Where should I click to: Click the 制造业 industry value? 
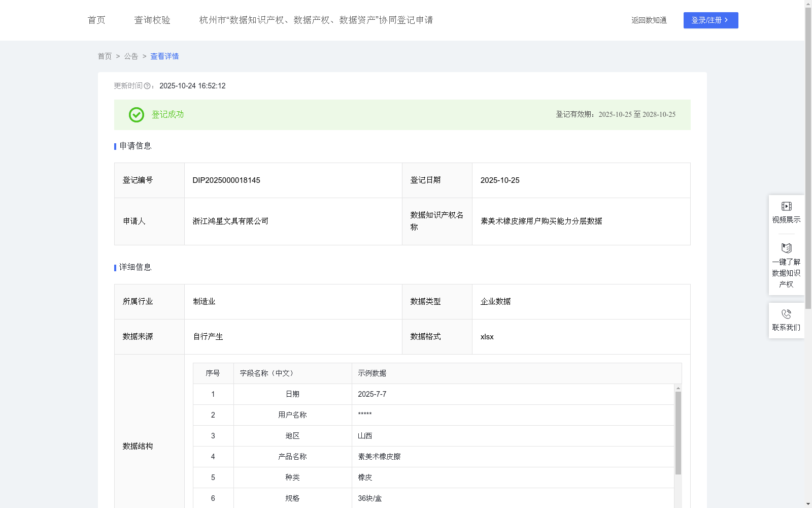pyautogui.click(x=204, y=302)
